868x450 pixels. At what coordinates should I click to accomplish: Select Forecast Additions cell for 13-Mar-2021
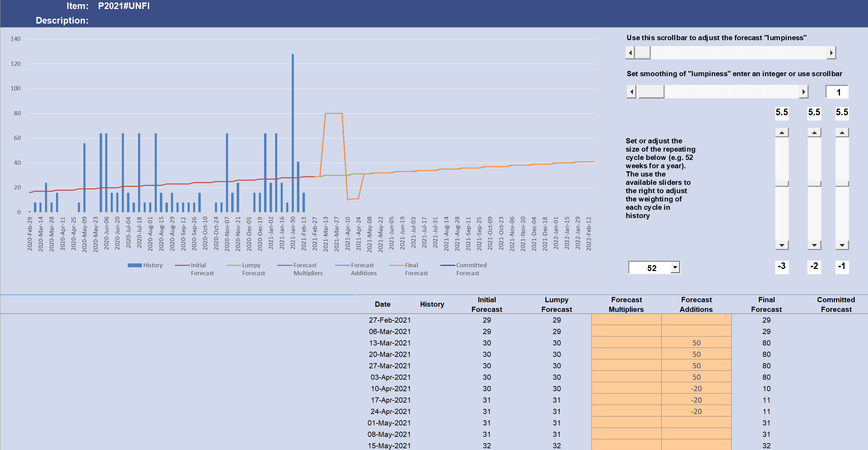[696, 343]
